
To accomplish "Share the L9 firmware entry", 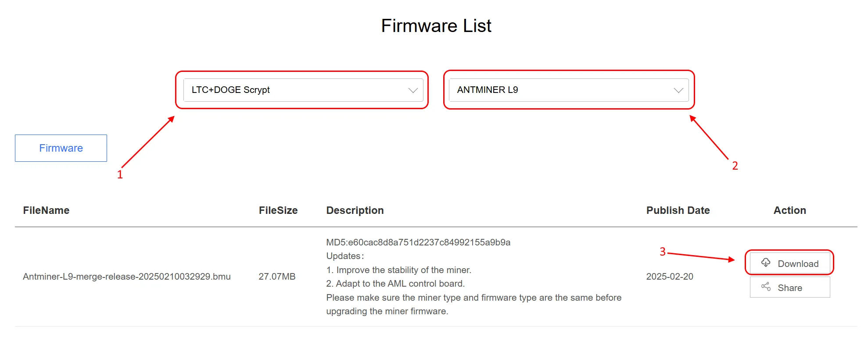I will click(x=790, y=288).
